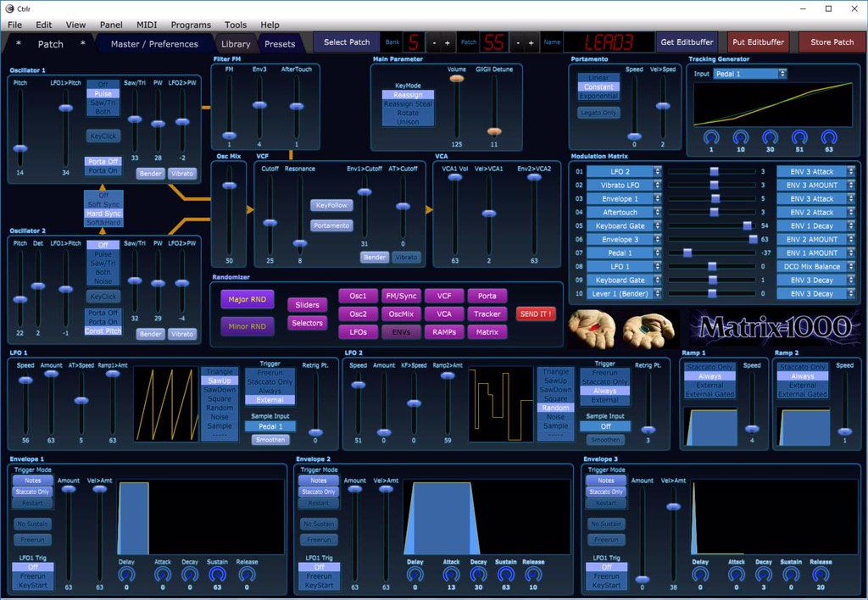Open the Lever 1 (Bender) source dropdown

(x=624, y=293)
